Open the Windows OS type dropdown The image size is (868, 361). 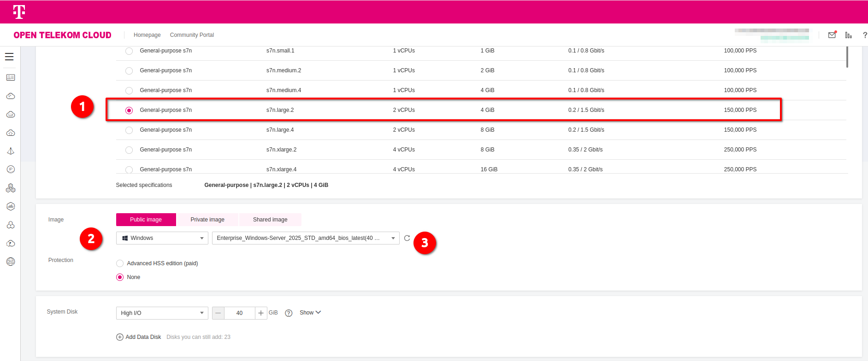[x=162, y=238]
